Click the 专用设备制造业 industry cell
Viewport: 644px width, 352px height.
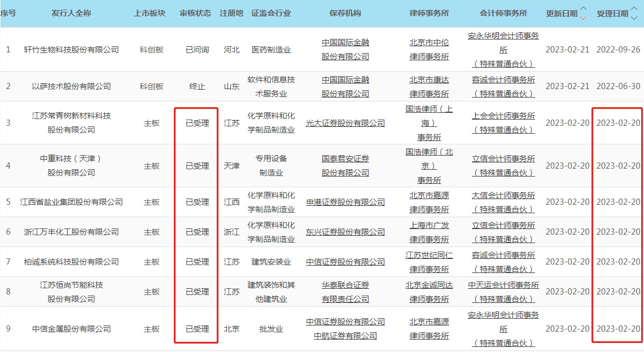click(271, 166)
